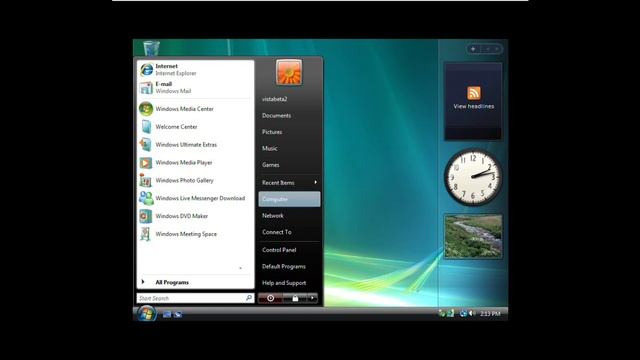Launch Windows Ultimate Extras

click(195, 145)
